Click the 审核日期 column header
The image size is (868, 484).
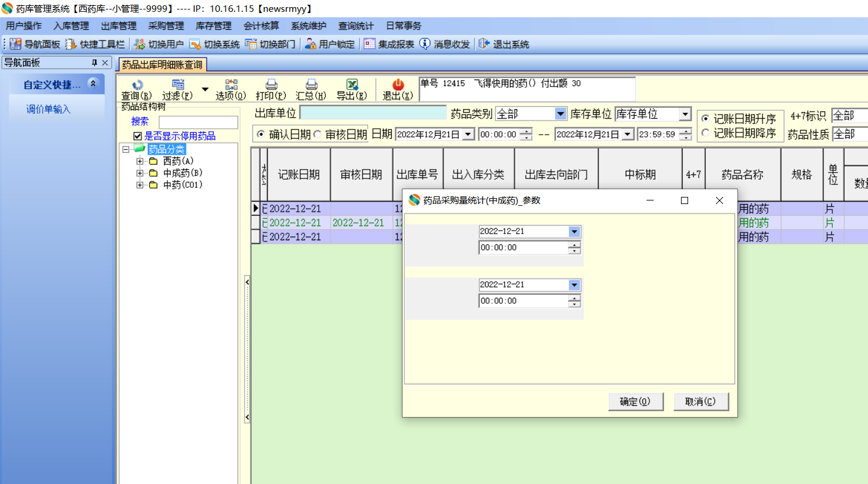coord(362,174)
